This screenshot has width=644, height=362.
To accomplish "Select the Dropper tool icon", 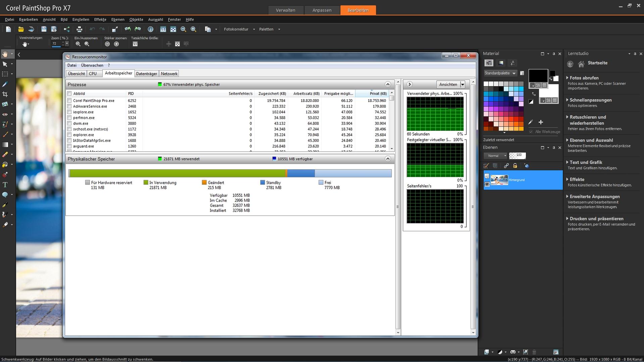I will click(x=5, y=84).
